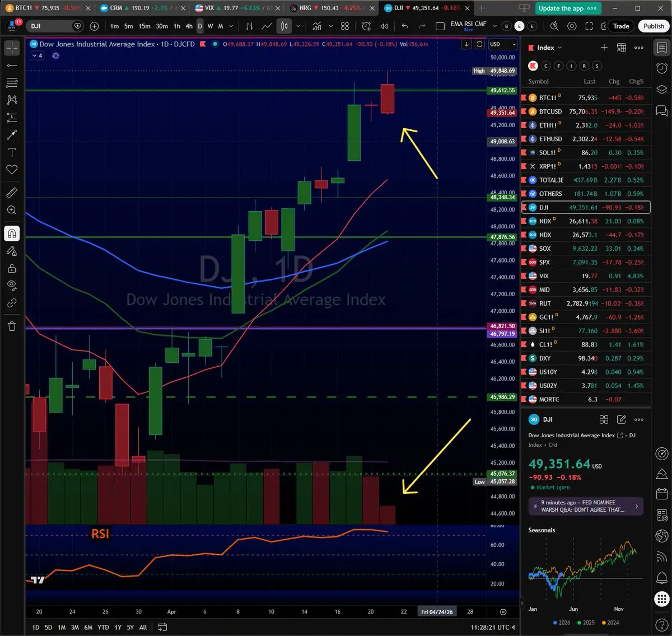Select the zoom in tool

click(12, 210)
